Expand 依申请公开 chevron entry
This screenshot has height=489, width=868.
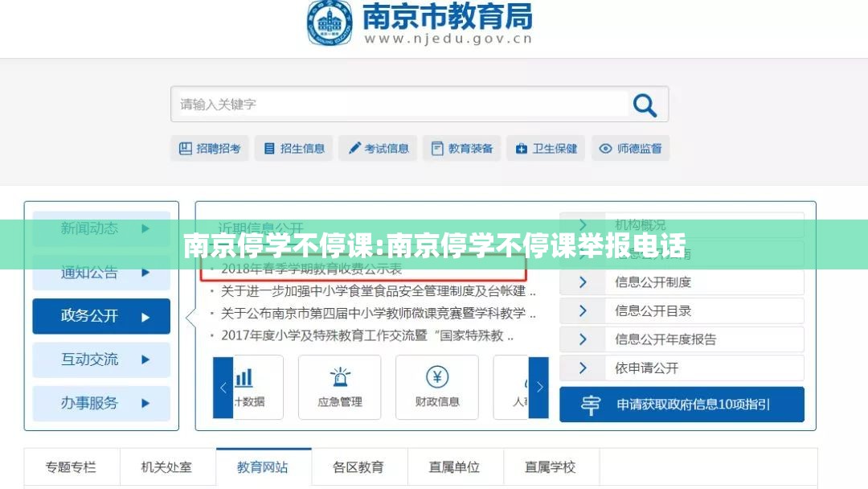(x=682, y=368)
